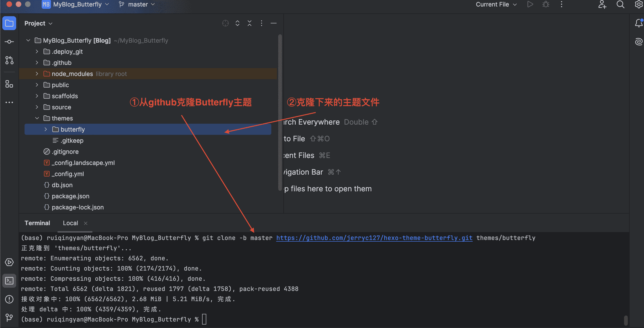
Task: Open IDE settings gear
Action: [x=638, y=4]
